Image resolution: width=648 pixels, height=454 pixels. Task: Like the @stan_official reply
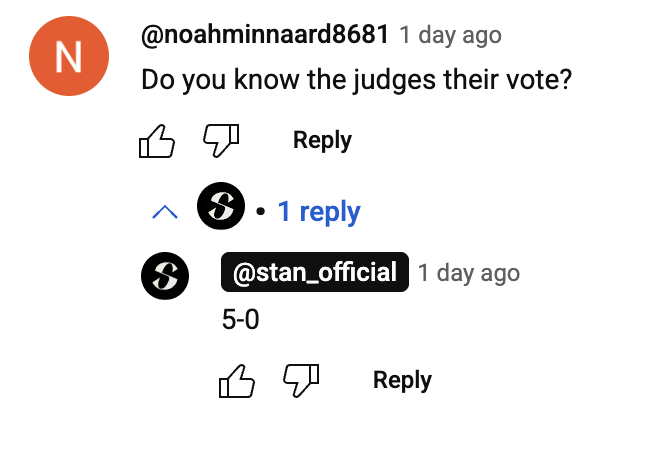[x=236, y=381]
